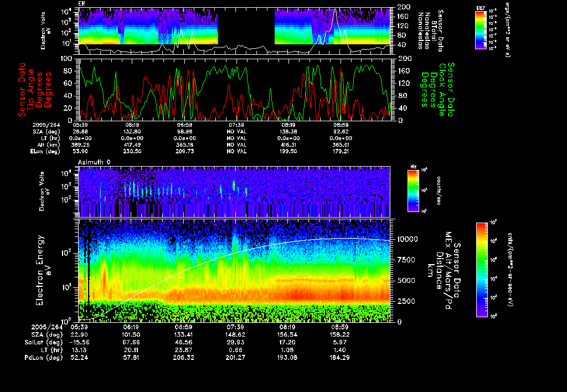
Task: Select the bottom SZA value 101.50
Action: (x=131, y=334)
